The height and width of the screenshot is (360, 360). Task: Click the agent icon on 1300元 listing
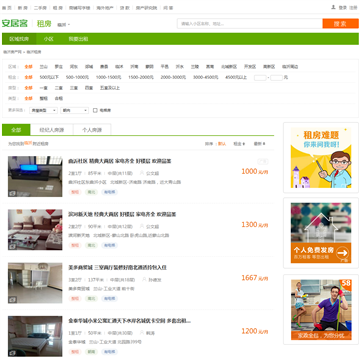(x=142, y=226)
